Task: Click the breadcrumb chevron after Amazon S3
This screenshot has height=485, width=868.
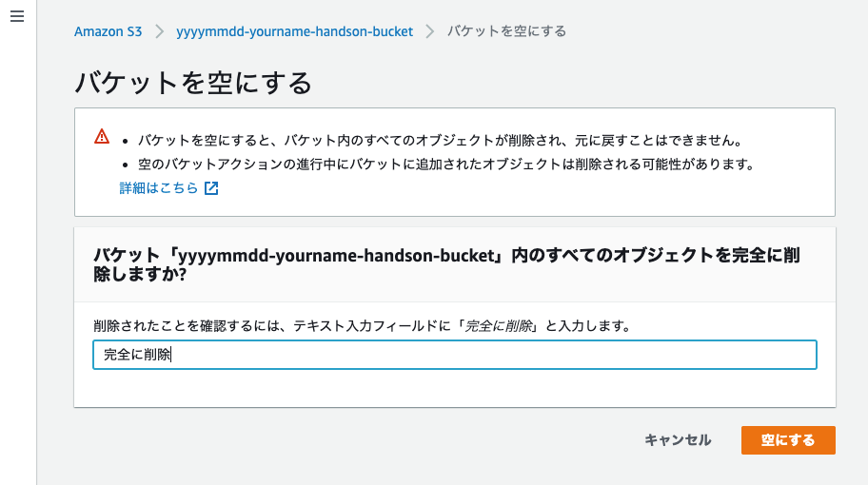Action: pyautogui.click(x=160, y=31)
